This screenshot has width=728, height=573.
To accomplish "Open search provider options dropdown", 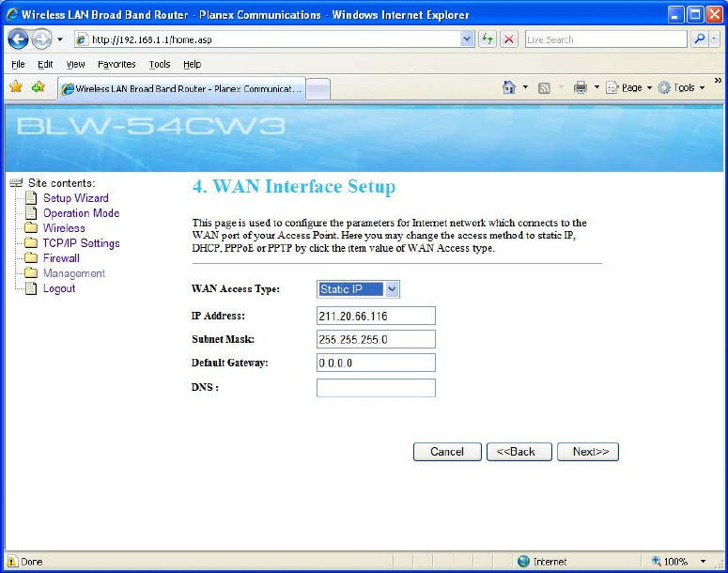I will (x=714, y=39).
